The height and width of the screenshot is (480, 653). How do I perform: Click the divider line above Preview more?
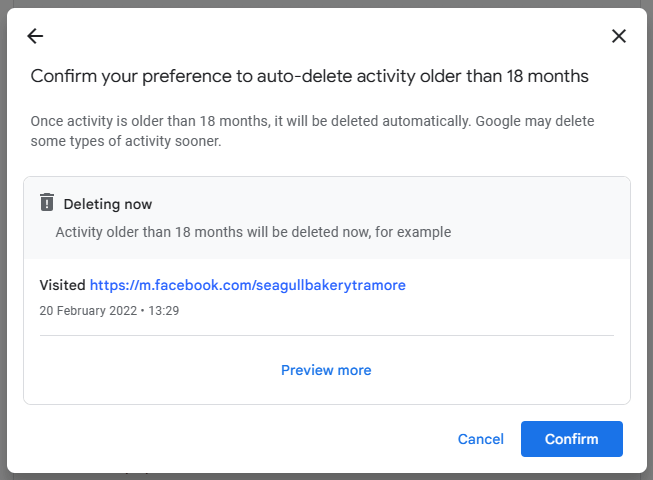(326, 336)
